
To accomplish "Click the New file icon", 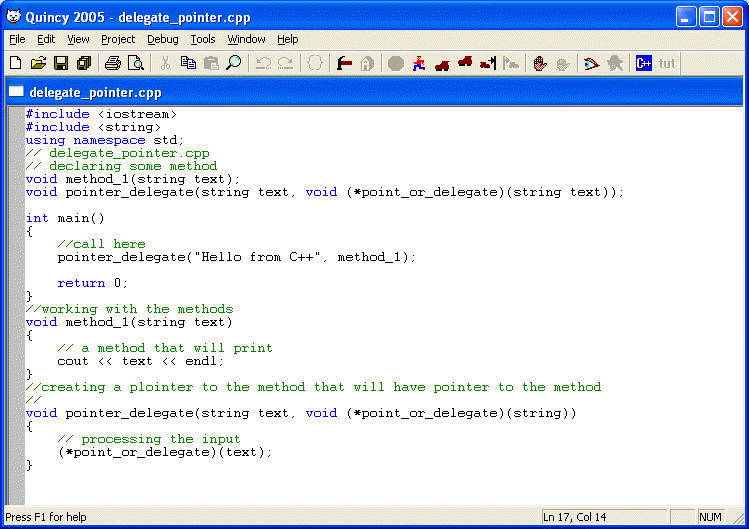I will (x=15, y=63).
